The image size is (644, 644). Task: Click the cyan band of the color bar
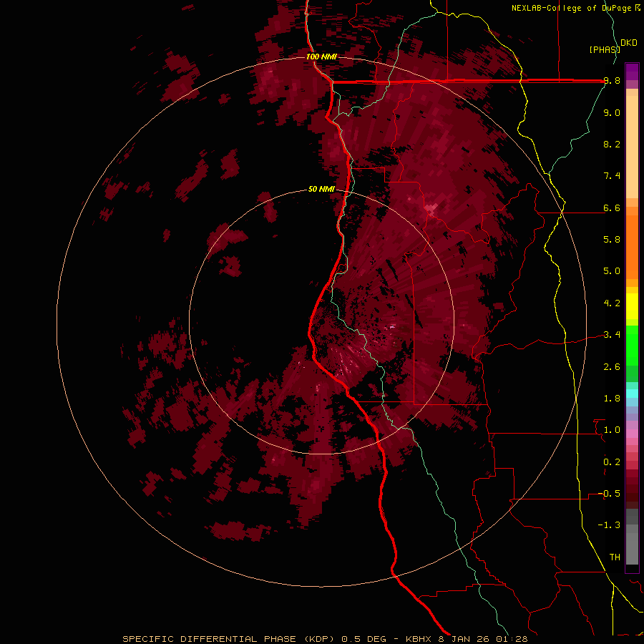tap(632, 394)
